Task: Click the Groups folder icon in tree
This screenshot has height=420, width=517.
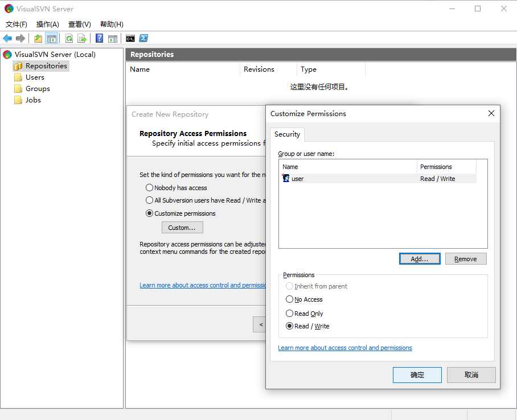Action: pyautogui.click(x=18, y=89)
